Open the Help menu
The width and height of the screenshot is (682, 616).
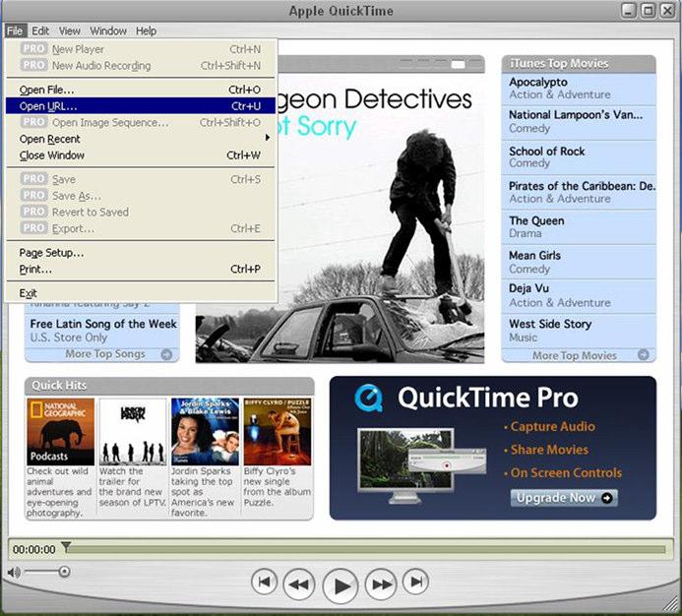tap(146, 31)
